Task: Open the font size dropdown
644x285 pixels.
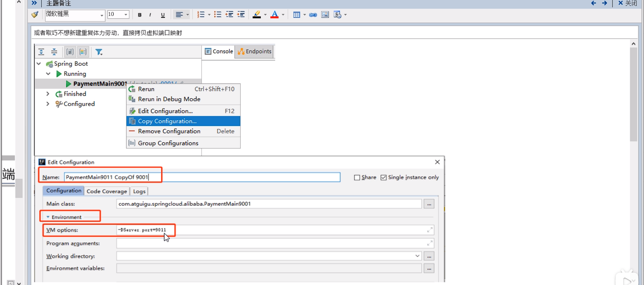Action: point(126,15)
